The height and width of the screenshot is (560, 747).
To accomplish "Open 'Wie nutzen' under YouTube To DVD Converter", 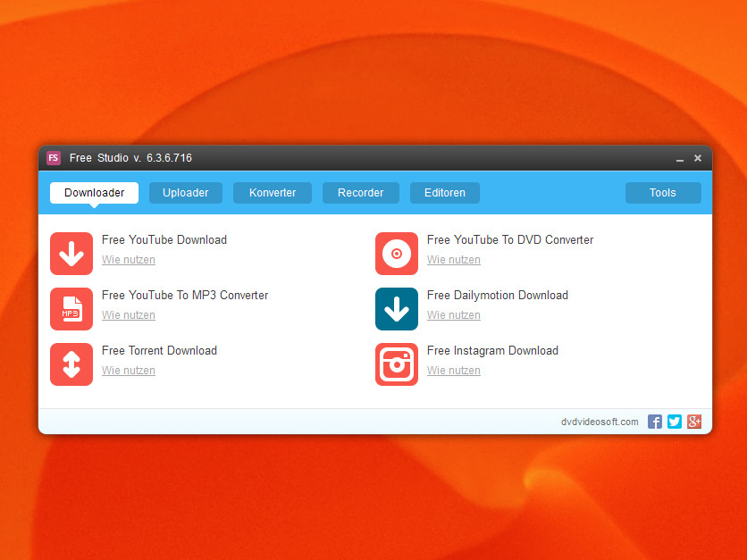I will [x=454, y=260].
